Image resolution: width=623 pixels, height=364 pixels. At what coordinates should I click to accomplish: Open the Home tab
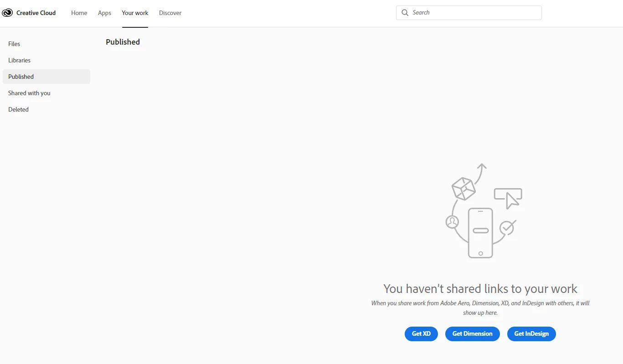(79, 13)
